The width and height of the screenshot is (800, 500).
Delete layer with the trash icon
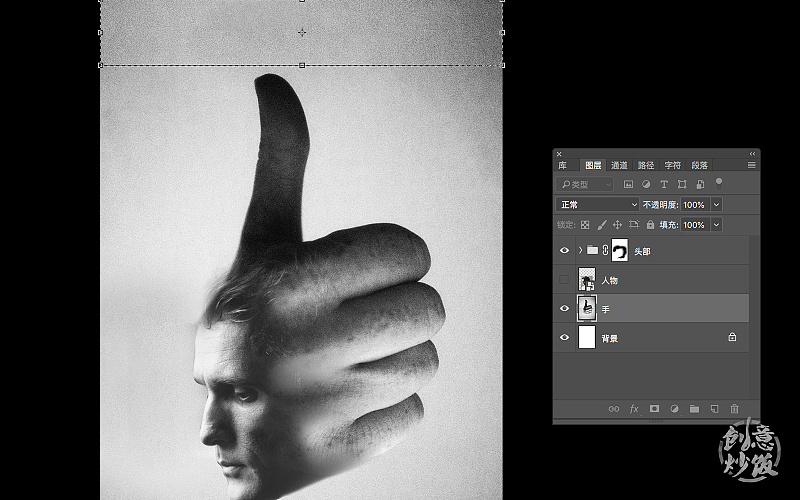coord(735,409)
